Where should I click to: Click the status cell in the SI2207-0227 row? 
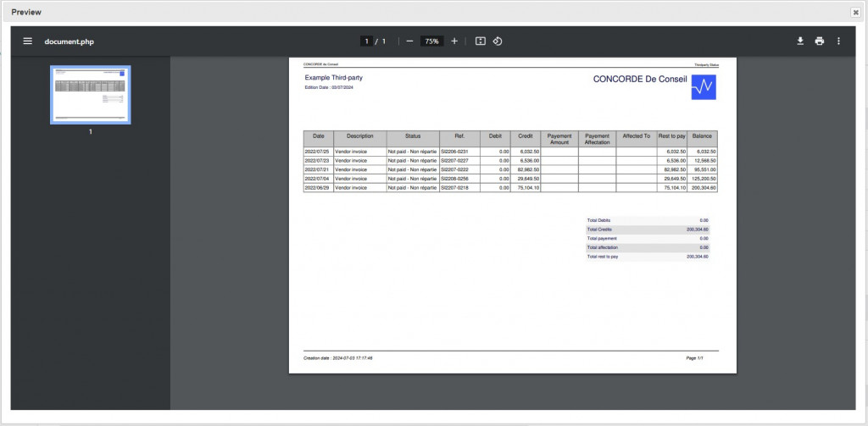click(x=413, y=160)
